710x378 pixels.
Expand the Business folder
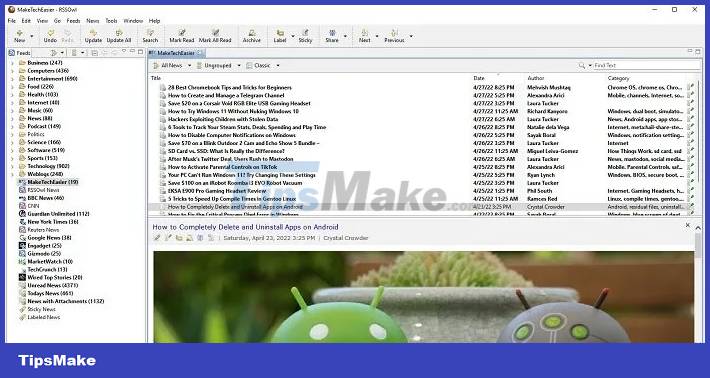click(12, 63)
